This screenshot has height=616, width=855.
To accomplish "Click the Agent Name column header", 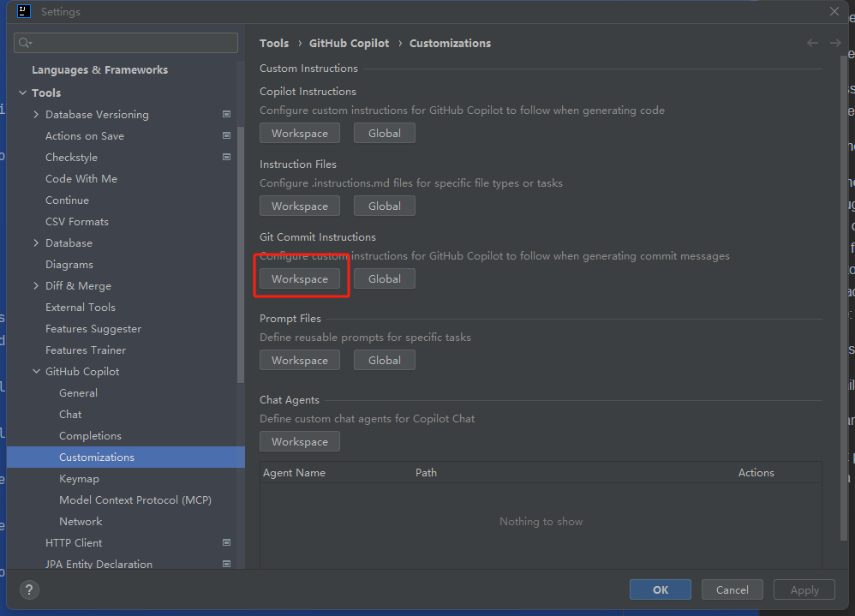I will click(295, 473).
